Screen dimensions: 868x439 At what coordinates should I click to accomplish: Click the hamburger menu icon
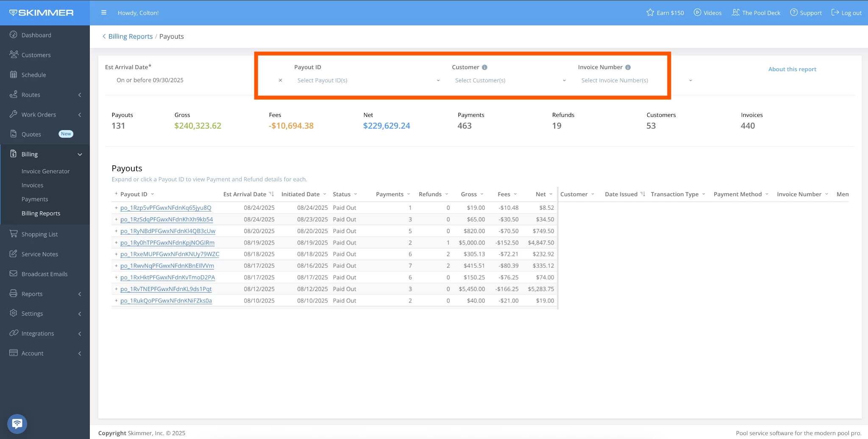coord(104,13)
